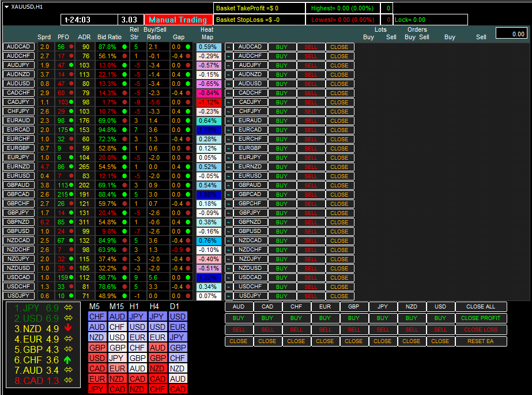Click the sideways arrow beside CAD strength
Screen dimensions: 532x395
click(x=69, y=381)
